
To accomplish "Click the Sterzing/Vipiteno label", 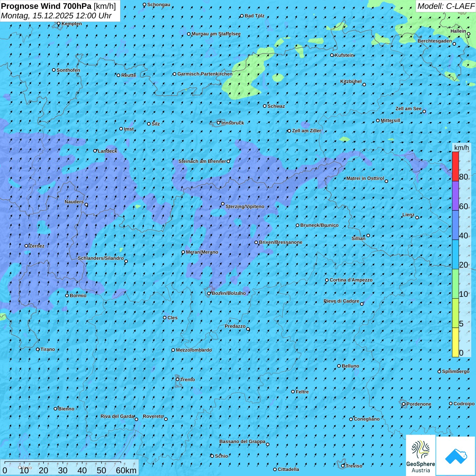I will point(245,206).
